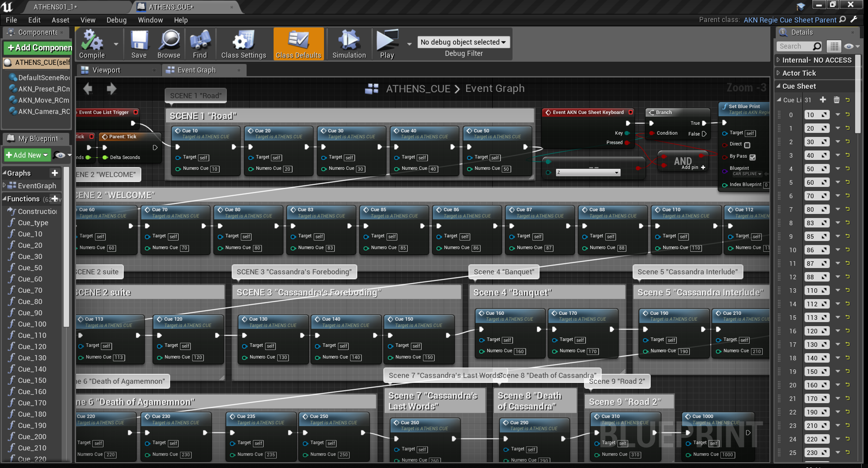This screenshot has height=468, width=868.
Task: Add element to Cue List array
Action: tap(823, 100)
